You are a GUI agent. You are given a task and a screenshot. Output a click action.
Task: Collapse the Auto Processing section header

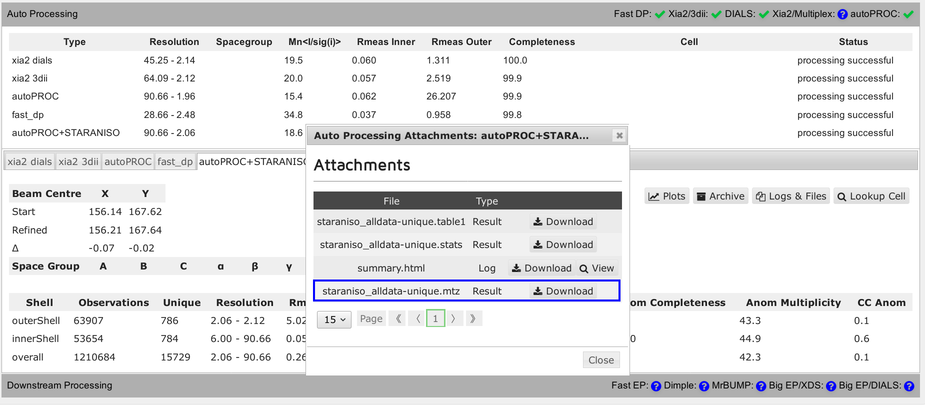pyautogui.click(x=462, y=14)
